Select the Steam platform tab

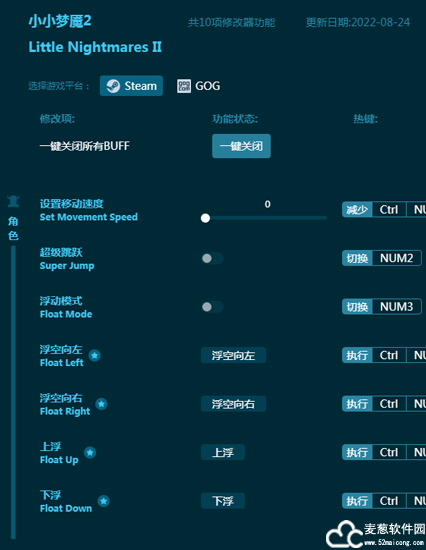pos(131,86)
